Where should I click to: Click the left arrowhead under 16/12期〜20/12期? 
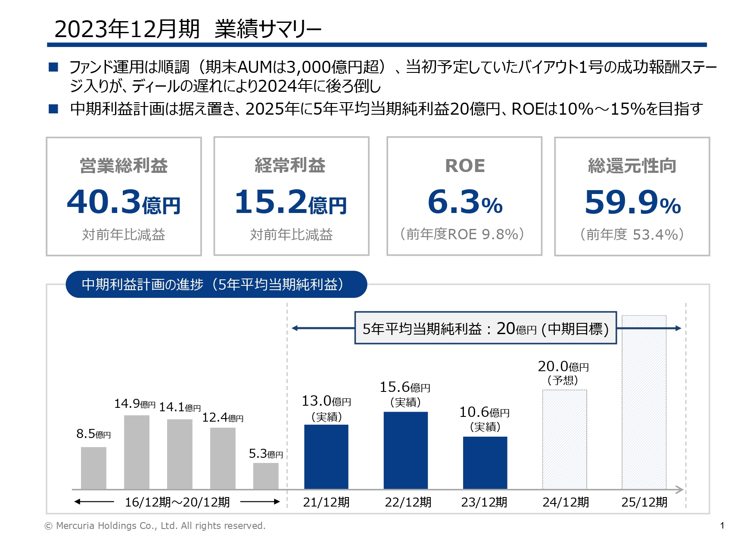[78, 501]
